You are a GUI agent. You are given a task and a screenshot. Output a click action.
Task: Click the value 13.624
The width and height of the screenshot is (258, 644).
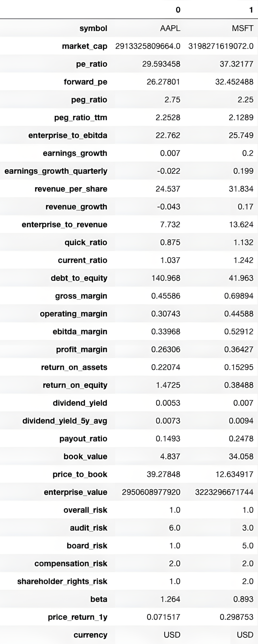pos(241,225)
